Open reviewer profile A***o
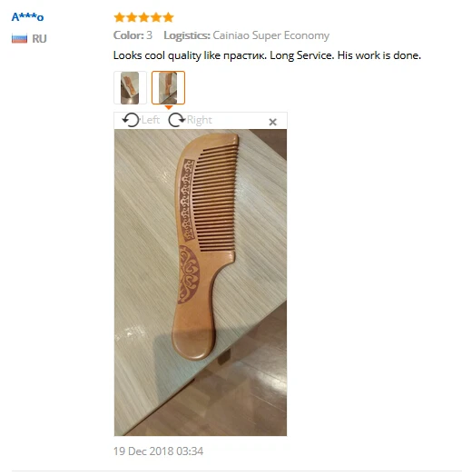Screen dimensions: 462x476 coord(27,17)
